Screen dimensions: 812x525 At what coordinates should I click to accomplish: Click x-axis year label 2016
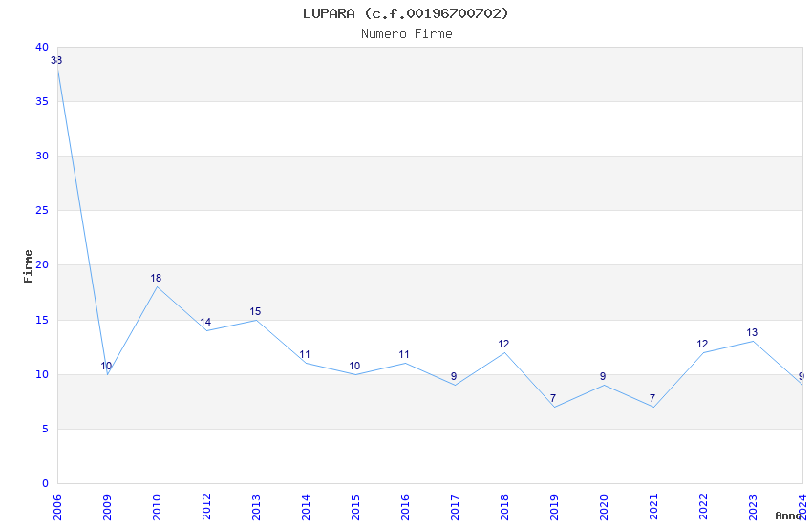tap(405, 508)
